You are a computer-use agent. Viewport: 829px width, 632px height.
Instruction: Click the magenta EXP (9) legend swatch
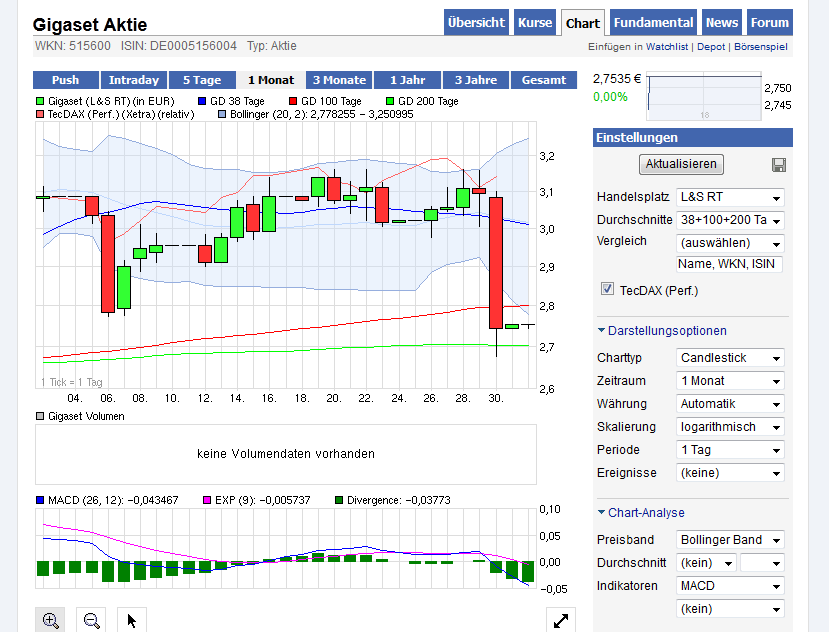pos(207,500)
